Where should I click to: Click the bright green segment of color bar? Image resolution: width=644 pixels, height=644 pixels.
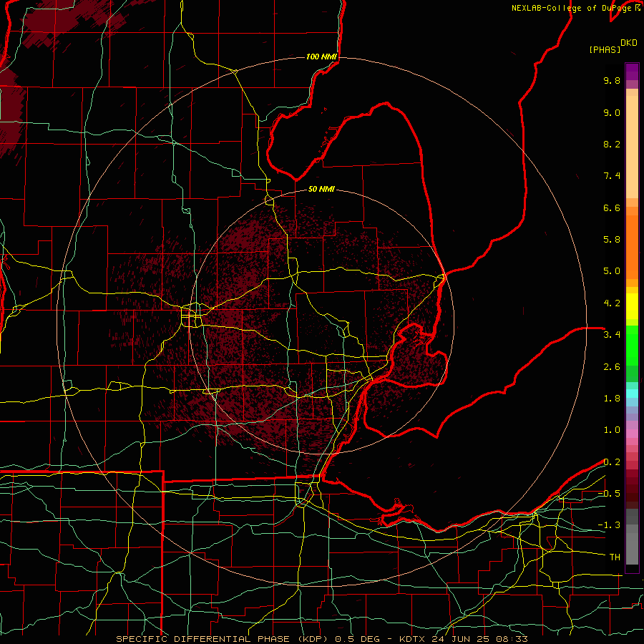coord(632,345)
